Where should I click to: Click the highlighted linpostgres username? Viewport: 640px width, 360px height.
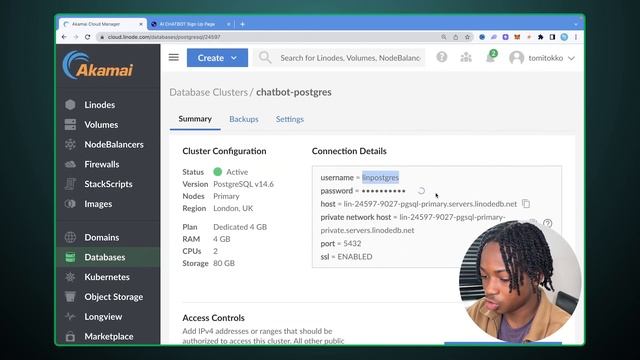[380, 178]
